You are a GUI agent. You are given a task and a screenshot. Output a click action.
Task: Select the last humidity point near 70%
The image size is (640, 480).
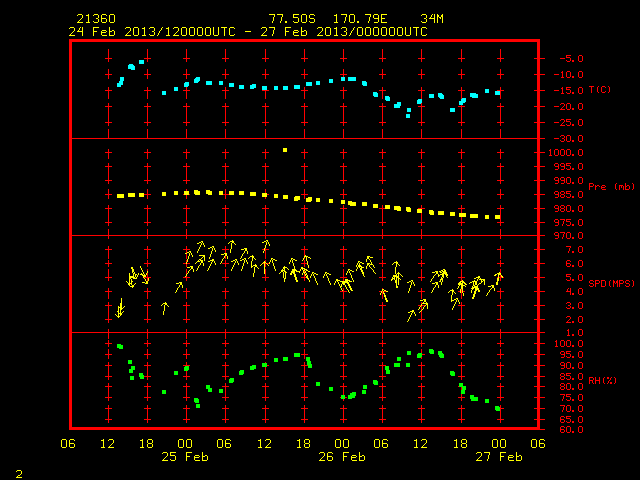tap(498, 408)
